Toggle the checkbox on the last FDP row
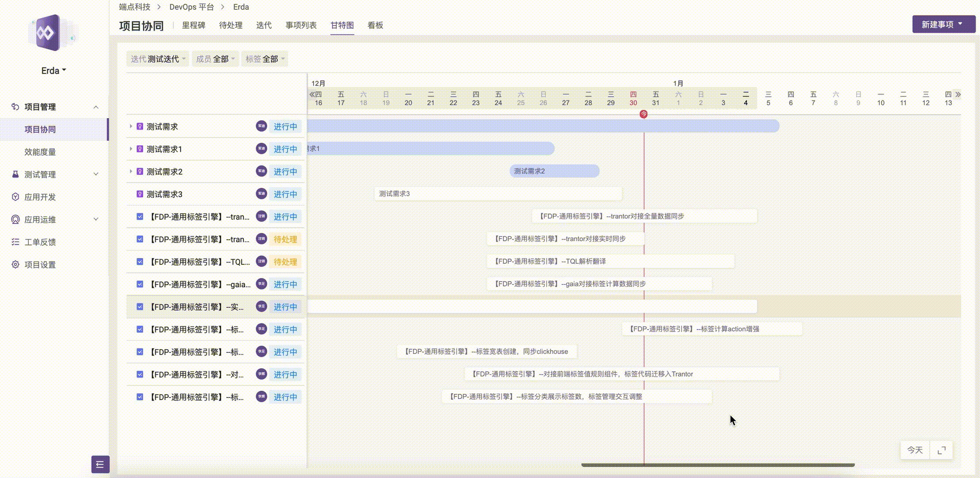980x478 pixels. click(139, 397)
